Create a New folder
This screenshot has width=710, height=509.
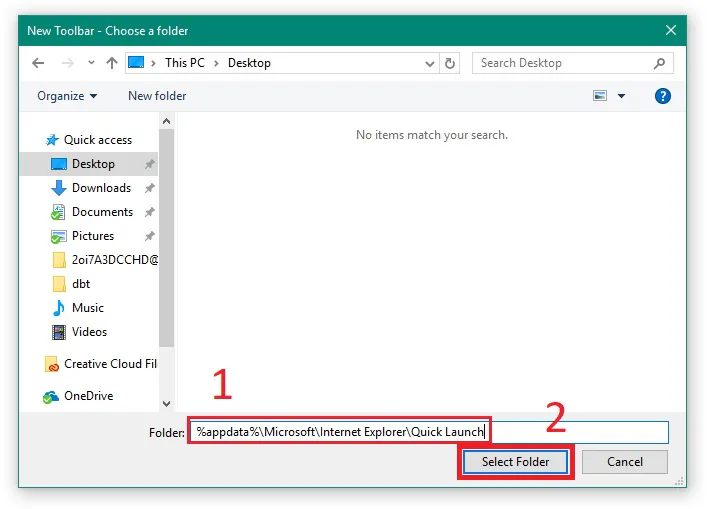tap(157, 96)
